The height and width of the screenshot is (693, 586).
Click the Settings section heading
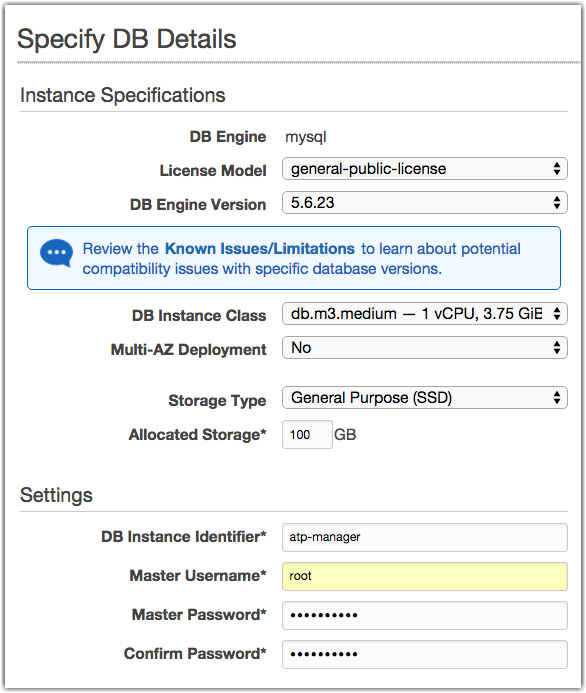[57, 495]
